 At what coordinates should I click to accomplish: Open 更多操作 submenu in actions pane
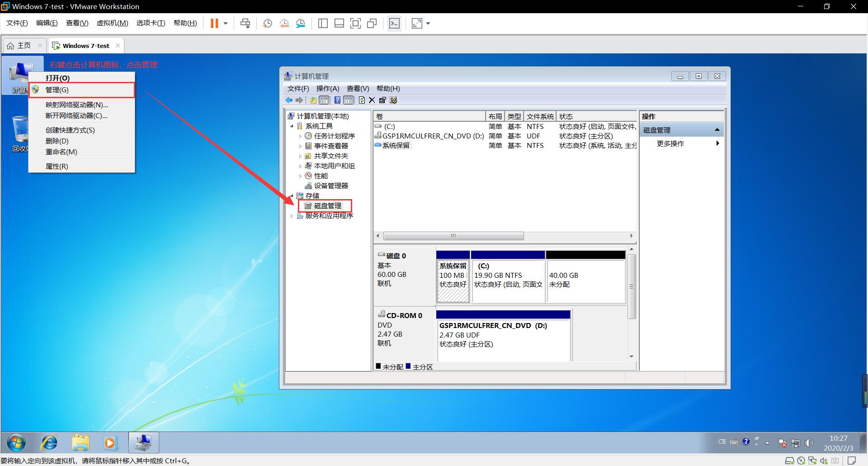681,143
